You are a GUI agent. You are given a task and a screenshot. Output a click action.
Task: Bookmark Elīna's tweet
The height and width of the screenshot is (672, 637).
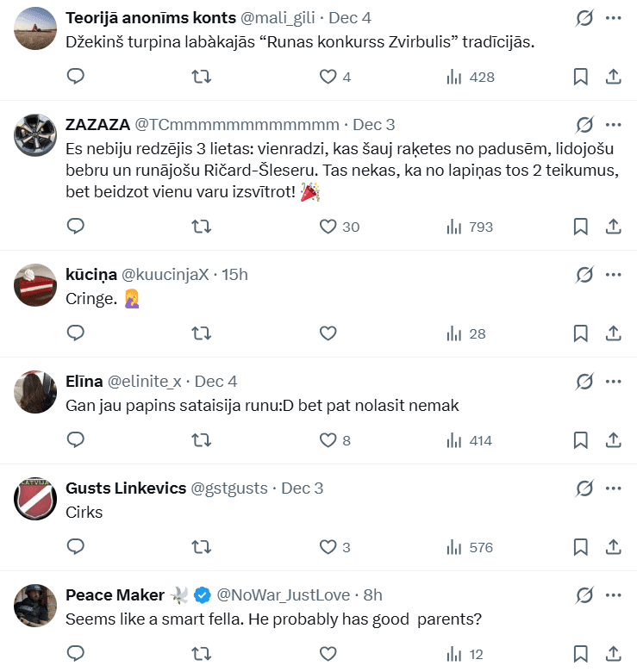click(x=581, y=440)
